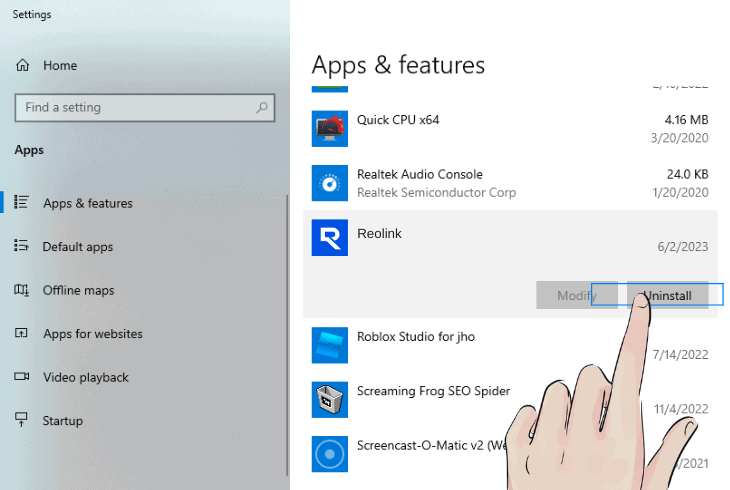Click the 1/20/2020 install date
Viewport: 730px width, 490px height.
click(680, 193)
